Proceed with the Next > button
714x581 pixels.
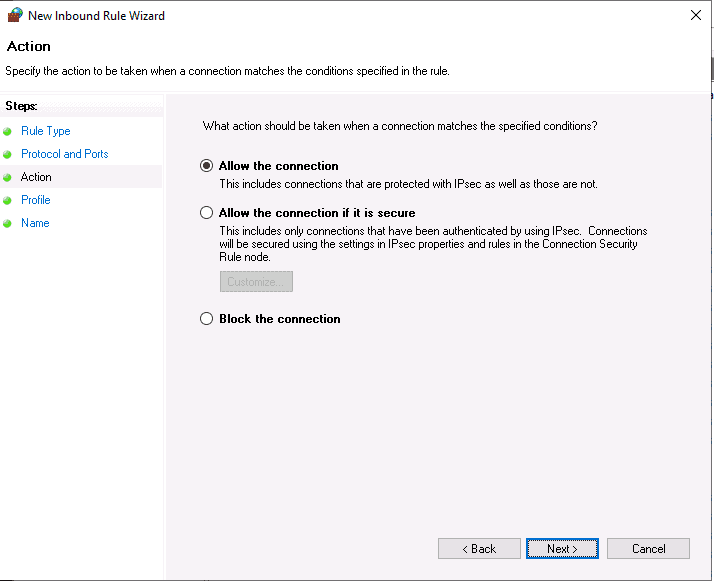[x=562, y=549]
